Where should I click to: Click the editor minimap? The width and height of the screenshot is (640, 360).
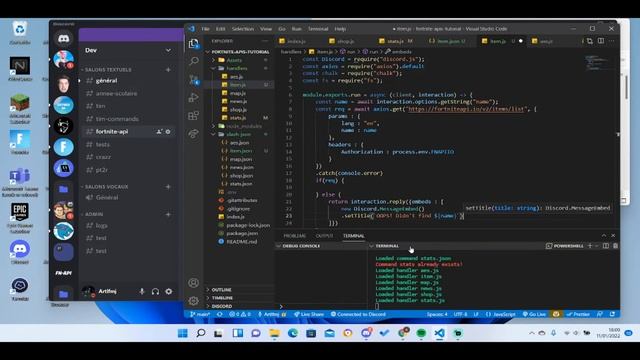(597, 63)
